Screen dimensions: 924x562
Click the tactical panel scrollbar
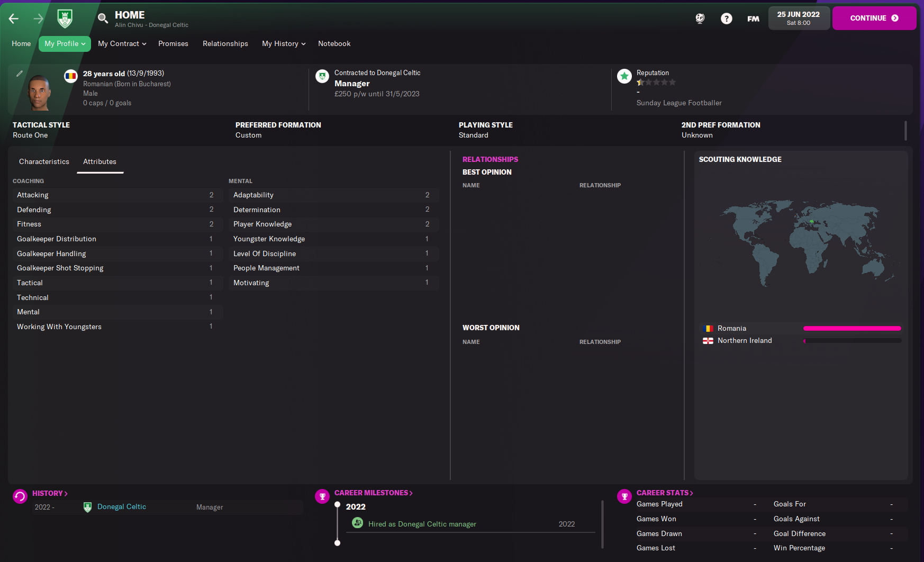[x=905, y=130]
